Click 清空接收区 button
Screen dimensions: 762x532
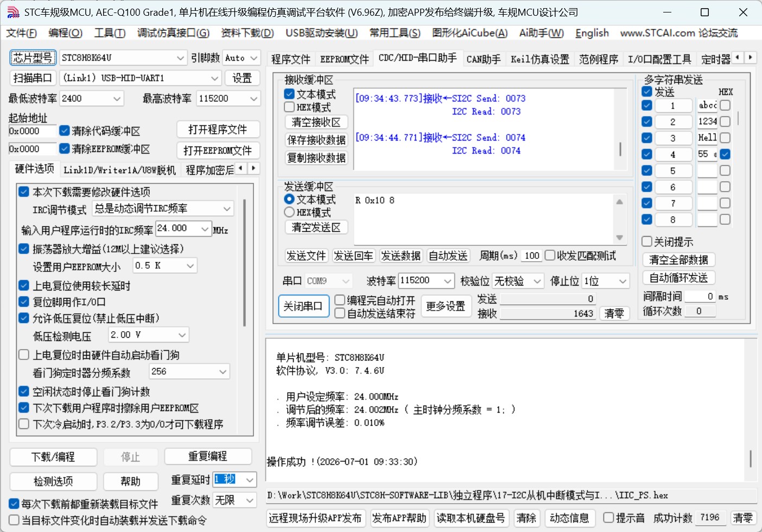point(316,122)
